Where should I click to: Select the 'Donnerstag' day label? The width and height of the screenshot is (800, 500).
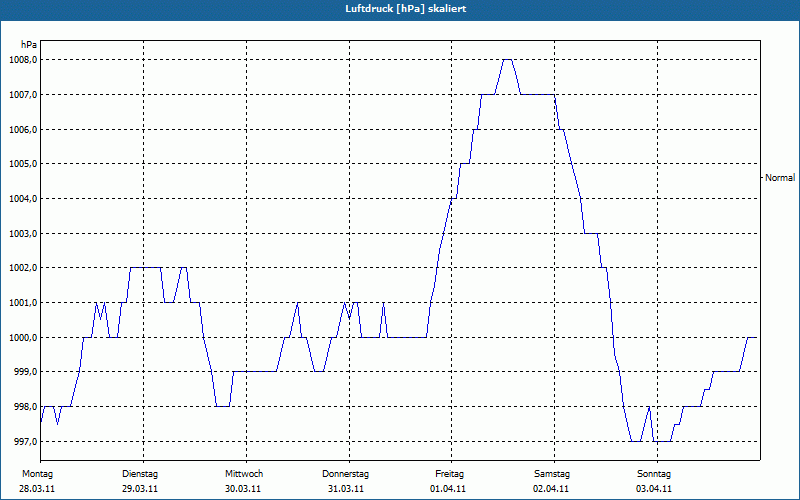(345, 474)
